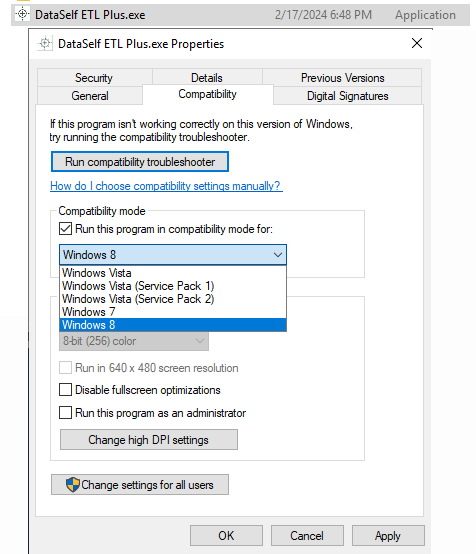Uncheck Run this program in compatibility mode
Screen dimensions: 476x554
(x=65, y=229)
